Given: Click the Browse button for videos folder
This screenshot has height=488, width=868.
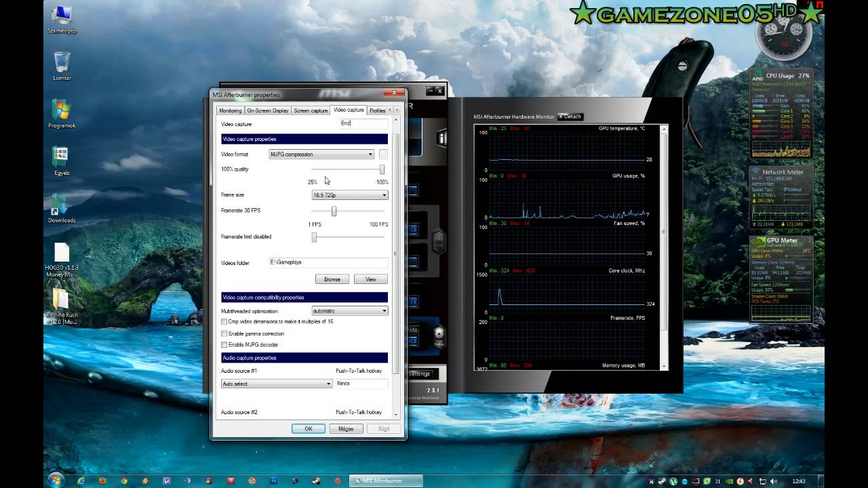Looking at the screenshot, I should [332, 279].
